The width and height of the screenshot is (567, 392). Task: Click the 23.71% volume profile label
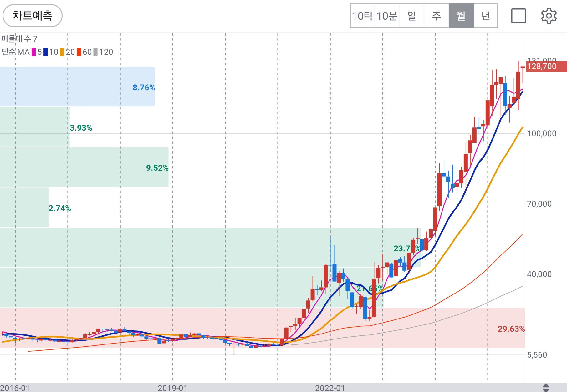(x=407, y=249)
